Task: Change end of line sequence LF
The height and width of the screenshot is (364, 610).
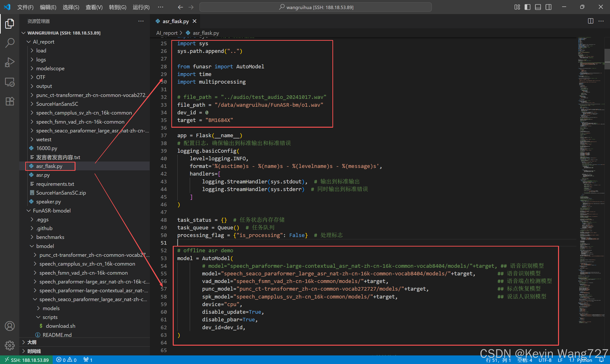Action: [x=560, y=360]
